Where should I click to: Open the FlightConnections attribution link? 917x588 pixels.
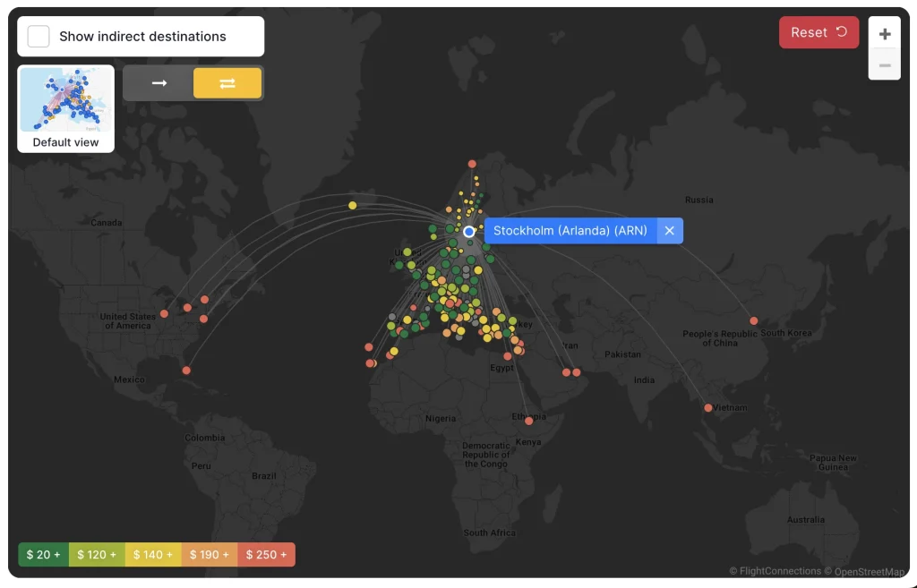click(776, 571)
